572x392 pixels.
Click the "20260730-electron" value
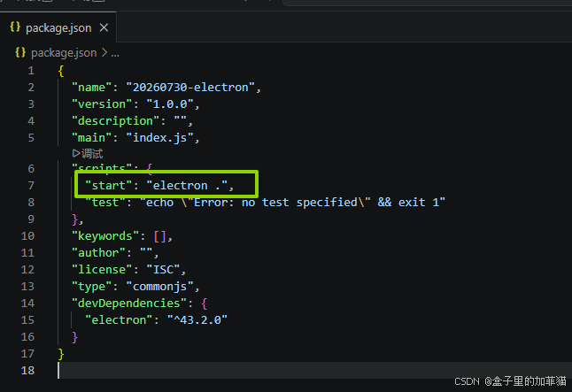tap(190, 87)
